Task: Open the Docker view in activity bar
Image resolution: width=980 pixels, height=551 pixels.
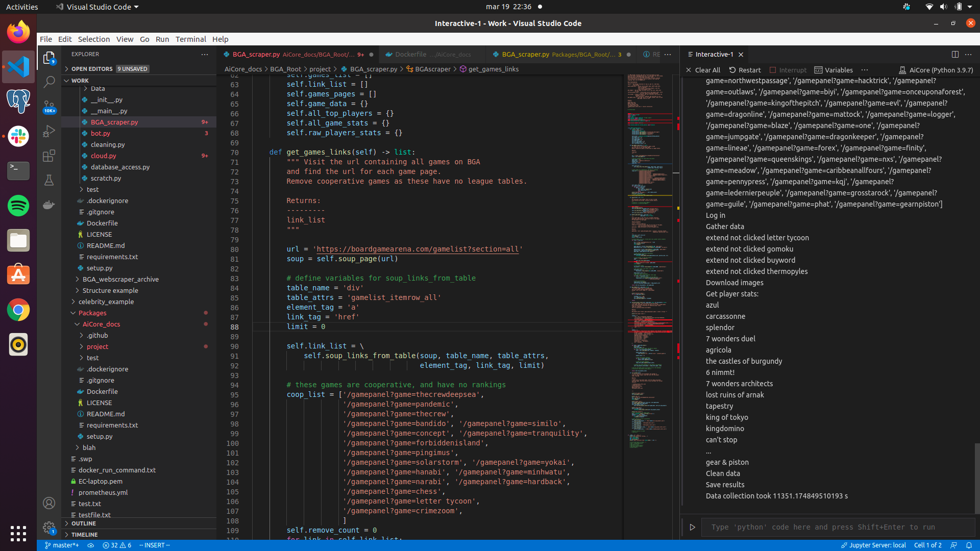Action: [49, 205]
